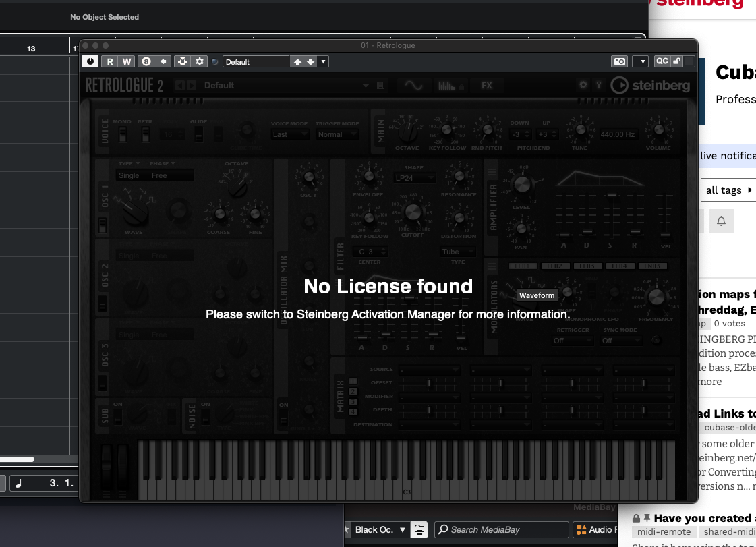Click the notification bell icon in browser
The width and height of the screenshot is (756, 547).
[x=722, y=221]
